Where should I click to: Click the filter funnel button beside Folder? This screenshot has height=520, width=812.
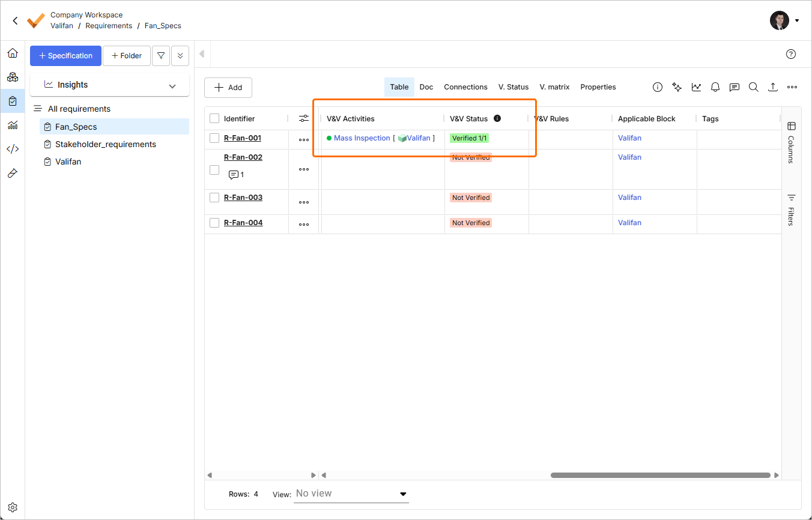click(161, 56)
